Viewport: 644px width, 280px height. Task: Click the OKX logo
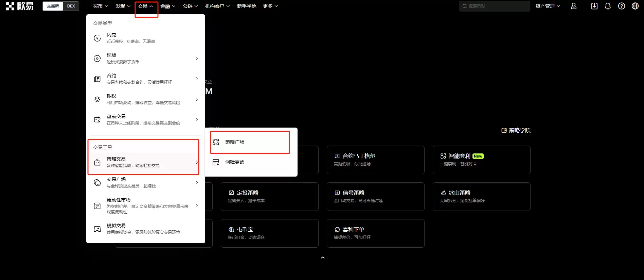tap(20, 6)
